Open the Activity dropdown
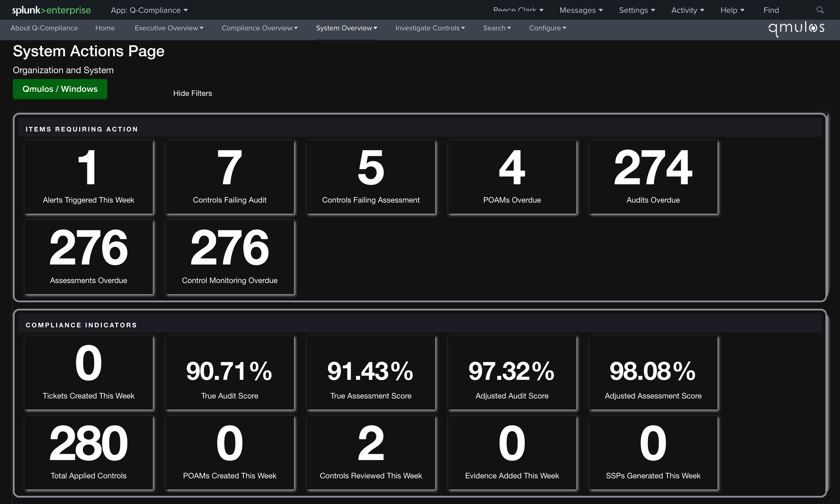 point(687,10)
